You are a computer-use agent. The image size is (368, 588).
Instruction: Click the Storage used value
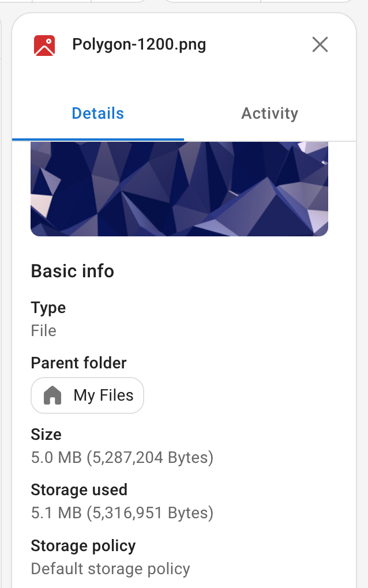coord(122,512)
